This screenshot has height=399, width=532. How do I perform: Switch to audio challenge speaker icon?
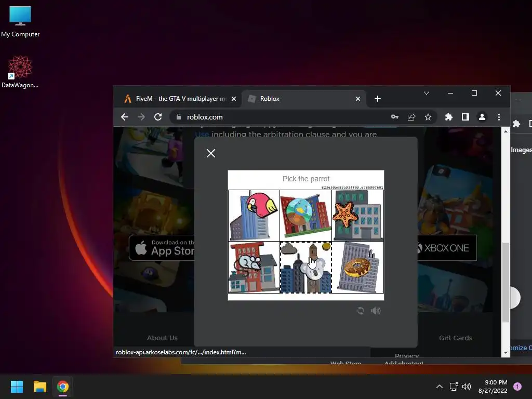pyautogui.click(x=376, y=311)
